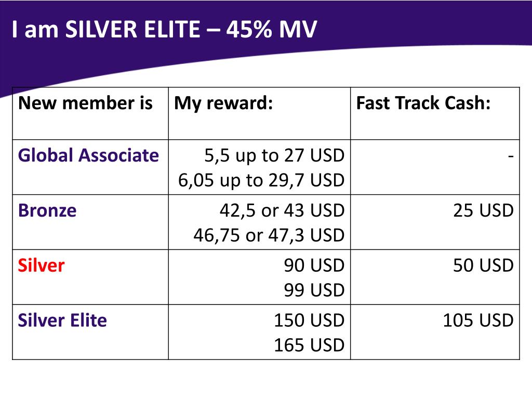Click the "50 USD" Fast Track value
532x399 pixels.
[483, 265]
